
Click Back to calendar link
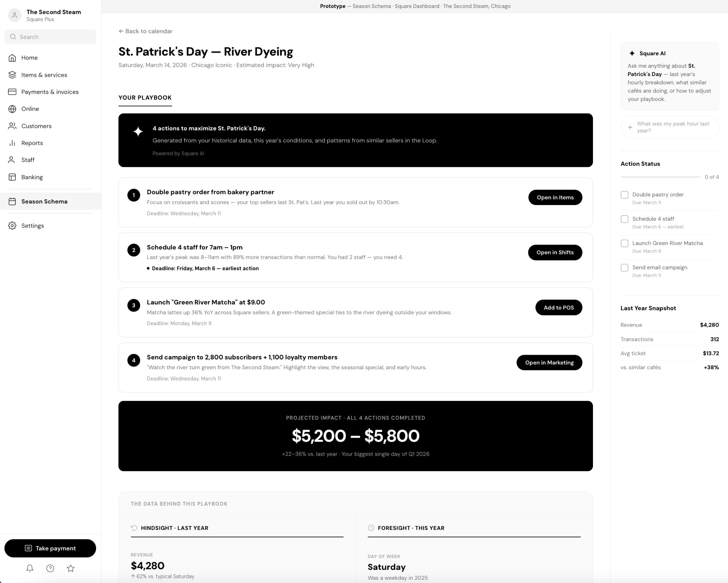(146, 31)
